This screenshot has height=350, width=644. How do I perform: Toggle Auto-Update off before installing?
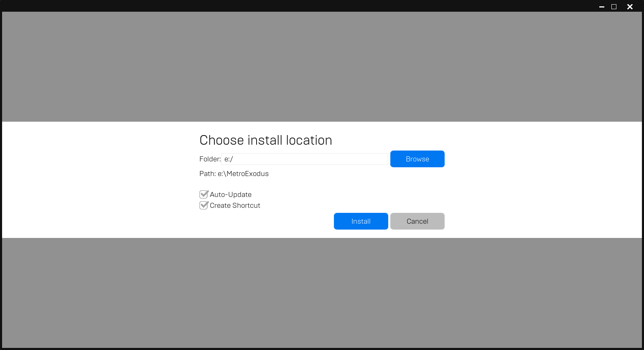pos(204,194)
